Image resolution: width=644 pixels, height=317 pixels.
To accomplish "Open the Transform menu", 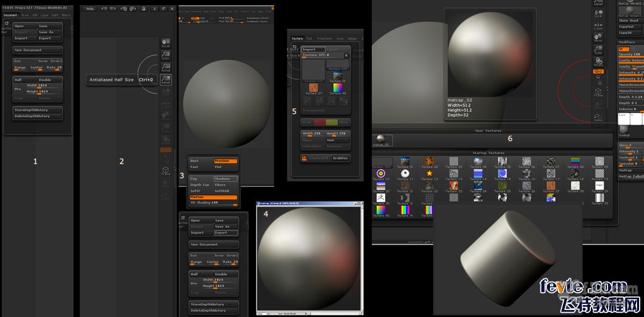I will coord(325,39).
